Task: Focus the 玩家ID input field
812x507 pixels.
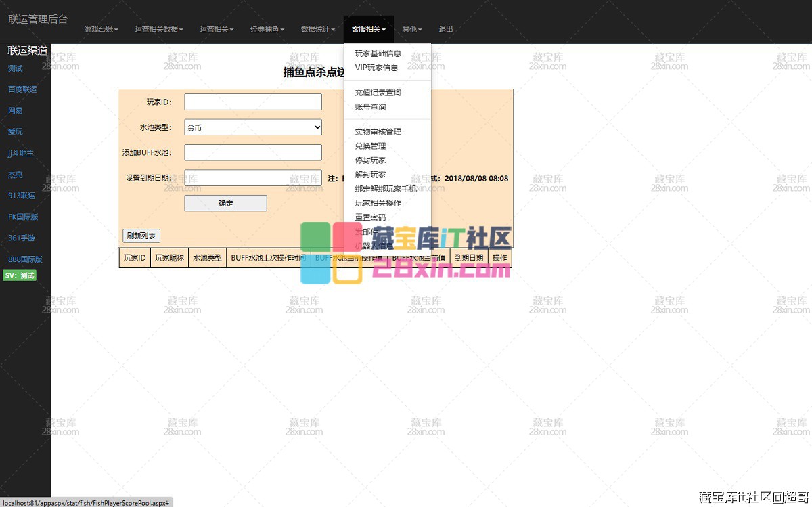Action: (253, 102)
